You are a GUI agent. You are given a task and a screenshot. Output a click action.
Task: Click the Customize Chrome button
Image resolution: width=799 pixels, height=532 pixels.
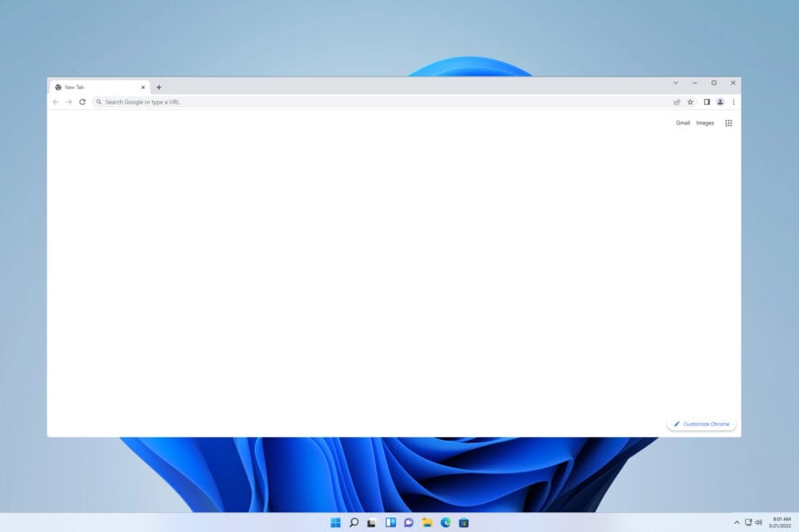[702, 424]
